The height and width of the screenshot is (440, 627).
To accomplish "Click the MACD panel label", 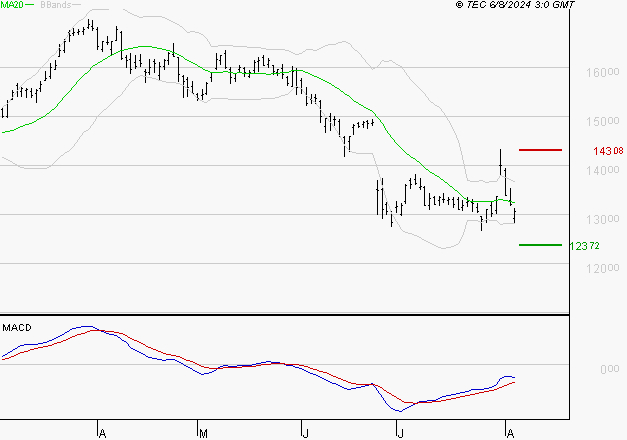I will [x=17, y=328].
